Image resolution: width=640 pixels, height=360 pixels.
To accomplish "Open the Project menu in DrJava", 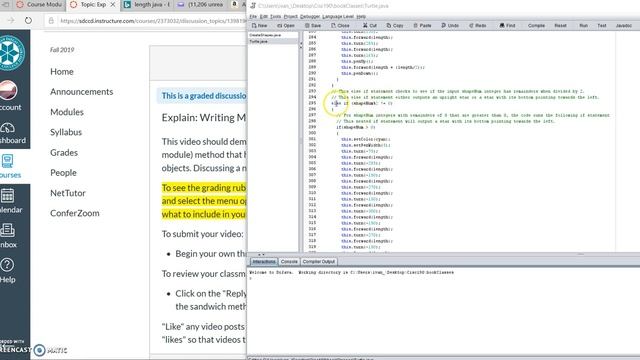I will coord(291,16).
